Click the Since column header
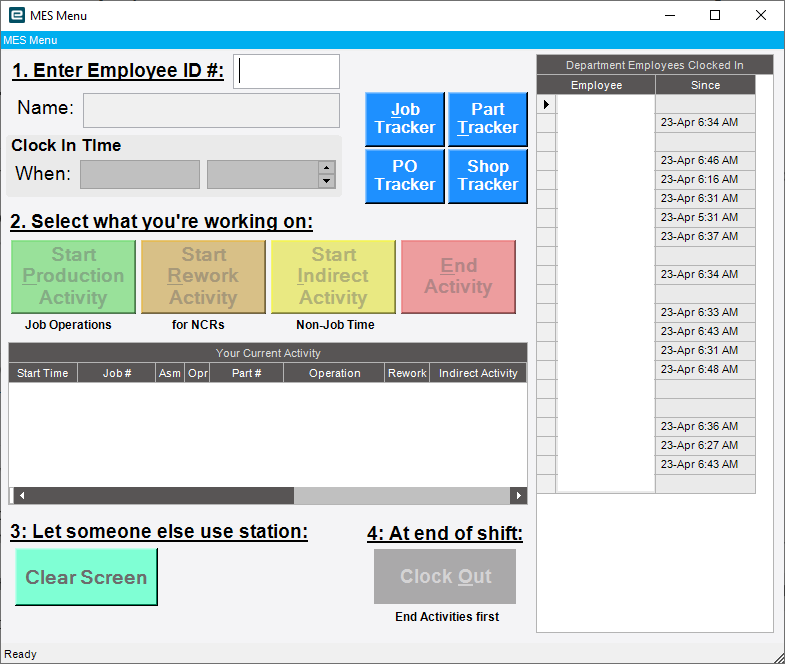 click(705, 85)
